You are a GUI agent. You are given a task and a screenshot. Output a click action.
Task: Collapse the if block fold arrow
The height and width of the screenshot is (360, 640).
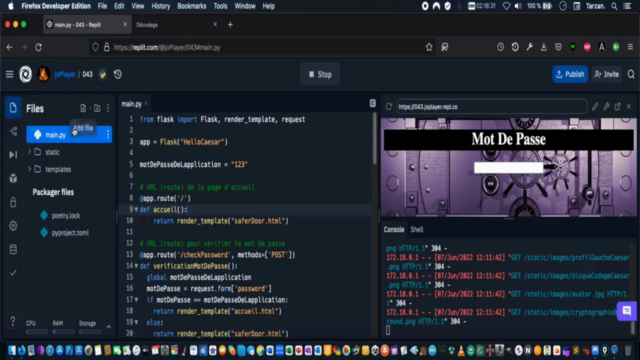136,300
